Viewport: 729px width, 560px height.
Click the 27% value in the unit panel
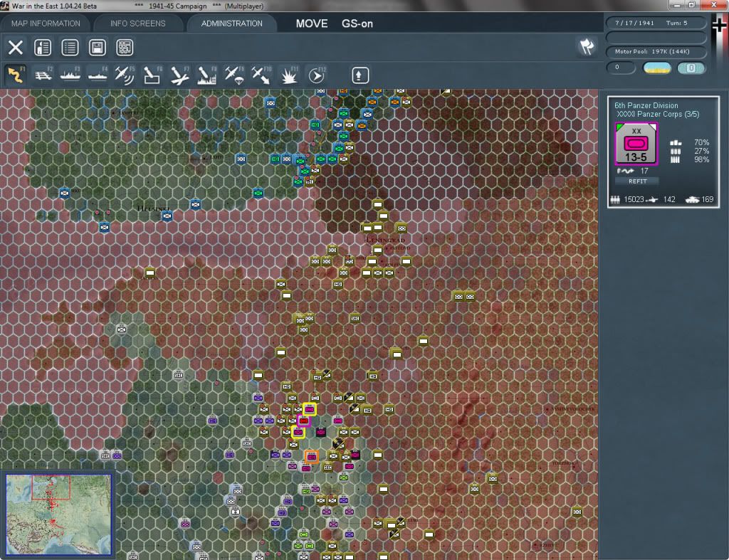click(x=701, y=151)
